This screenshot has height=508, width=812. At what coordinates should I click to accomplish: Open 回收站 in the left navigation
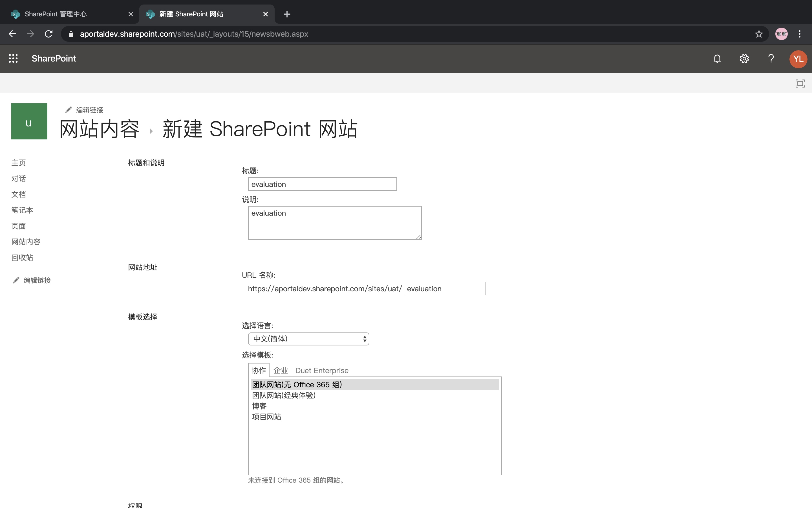point(22,257)
